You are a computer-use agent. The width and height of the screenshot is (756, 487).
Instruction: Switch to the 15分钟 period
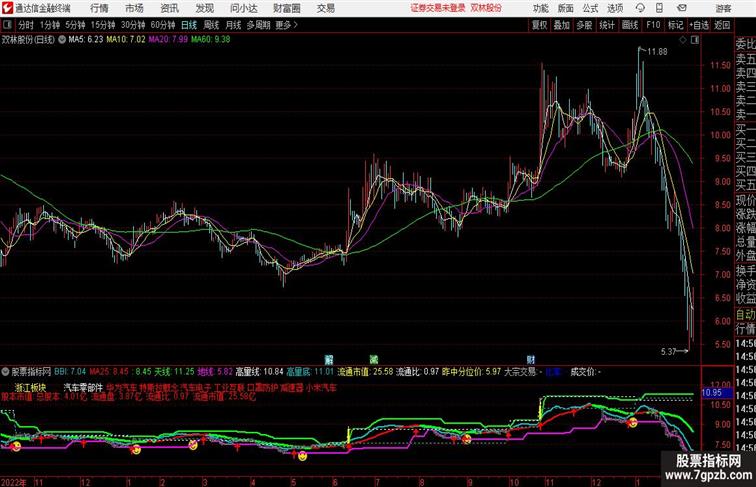click(x=103, y=25)
